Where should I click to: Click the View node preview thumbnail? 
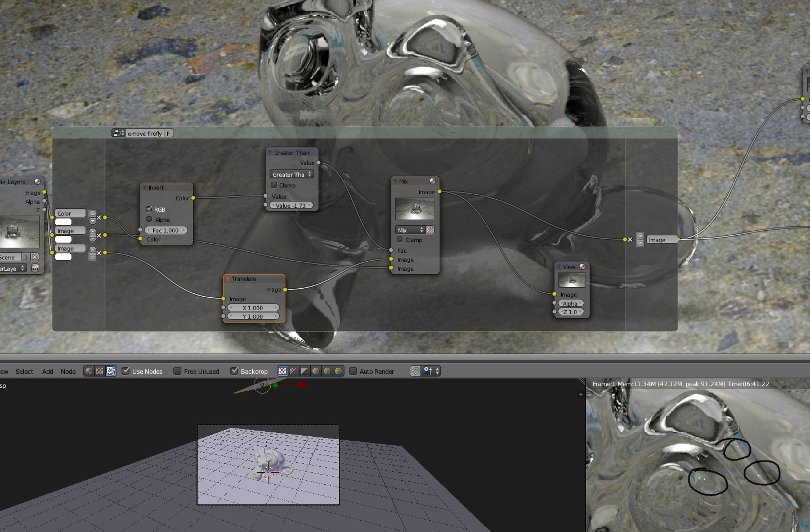click(x=572, y=280)
